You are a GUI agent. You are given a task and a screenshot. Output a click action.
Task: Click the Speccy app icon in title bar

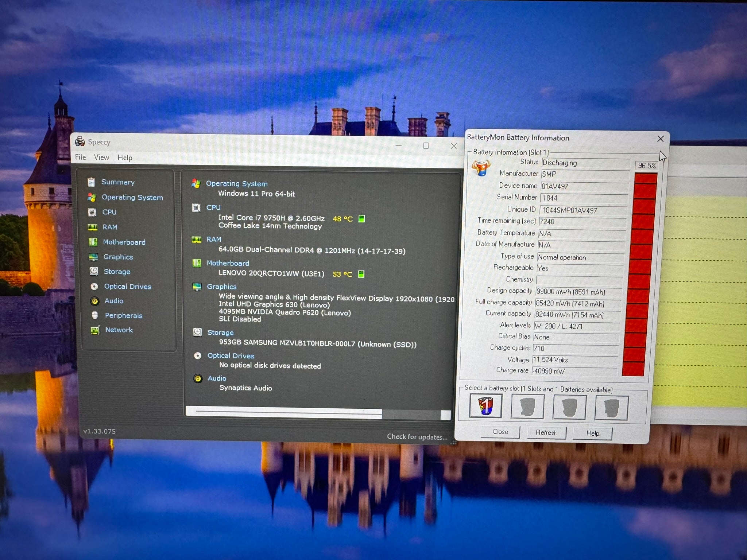tap(80, 141)
